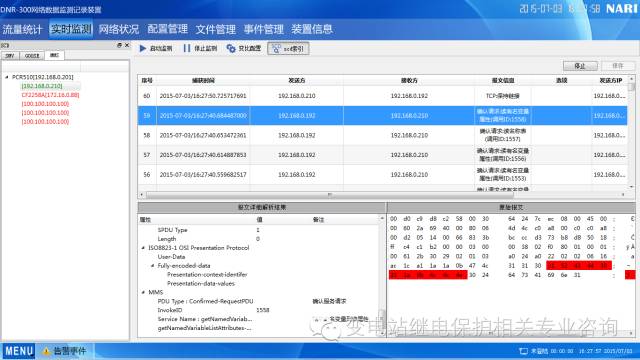The height and width of the screenshot is (360, 640).
Task: Select the SPDU Type row
Action: (x=259, y=230)
